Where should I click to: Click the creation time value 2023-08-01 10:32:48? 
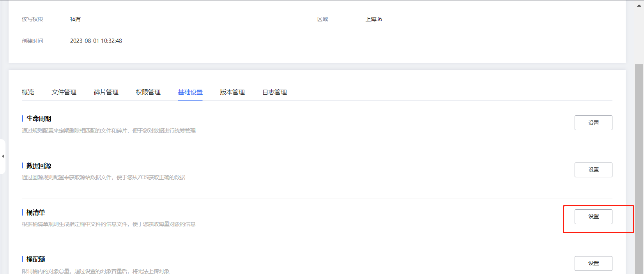pyautogui.click(x=96, y=41)
